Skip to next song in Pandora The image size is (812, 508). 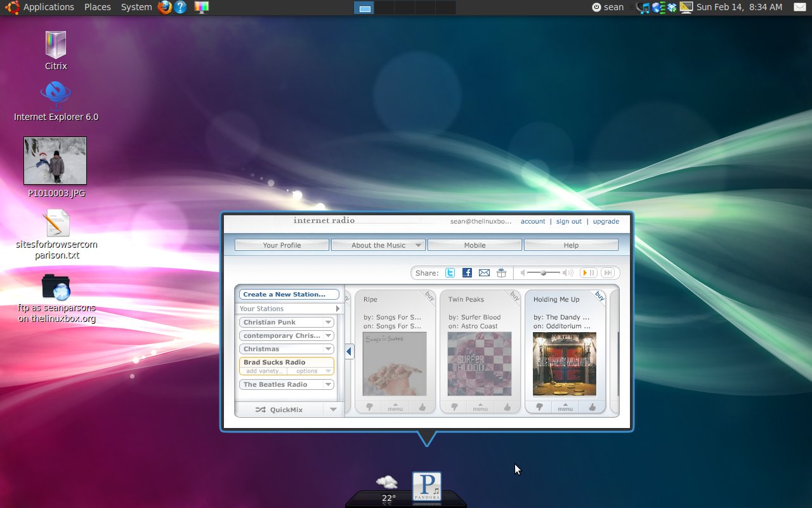608,272
